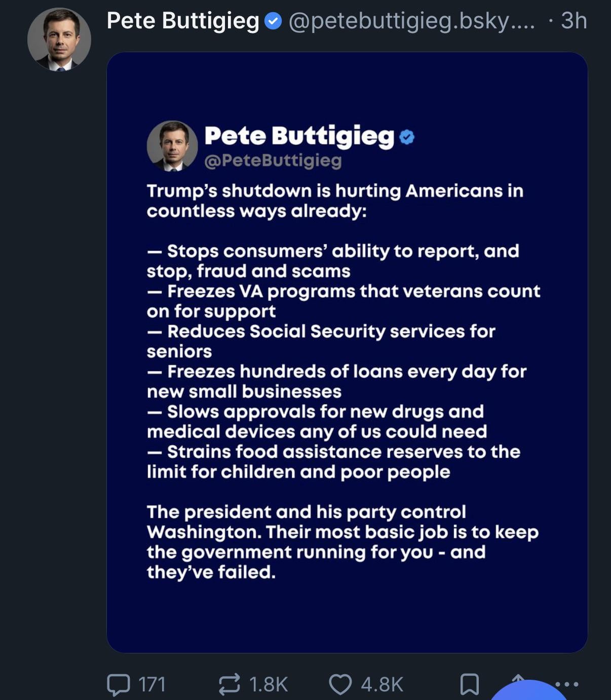The width and height of the screenshot is (611, 700).
Task: Click the 1.8K repost count
Action: (x=269, y=685)
